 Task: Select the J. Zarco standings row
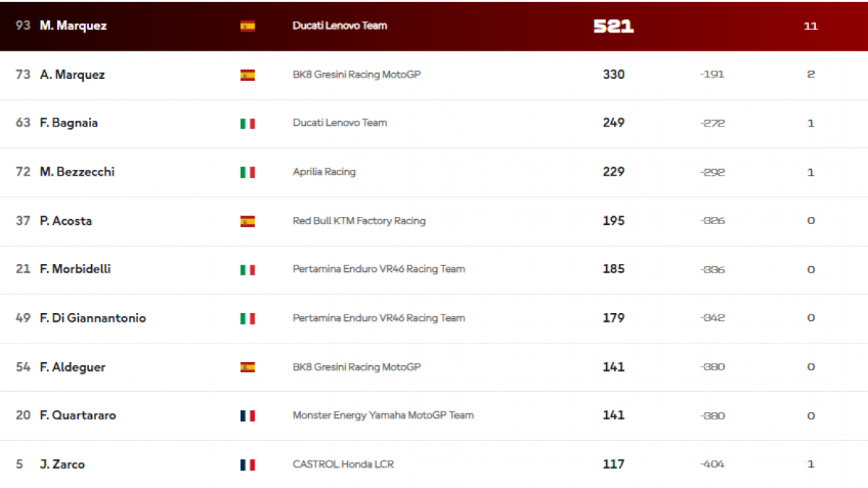tap(434, 464)
